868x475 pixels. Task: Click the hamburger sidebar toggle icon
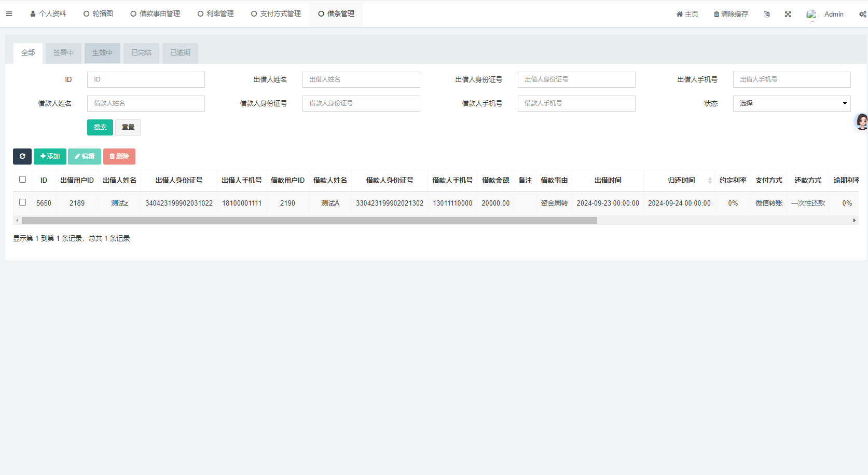click(x=9, y=14)
